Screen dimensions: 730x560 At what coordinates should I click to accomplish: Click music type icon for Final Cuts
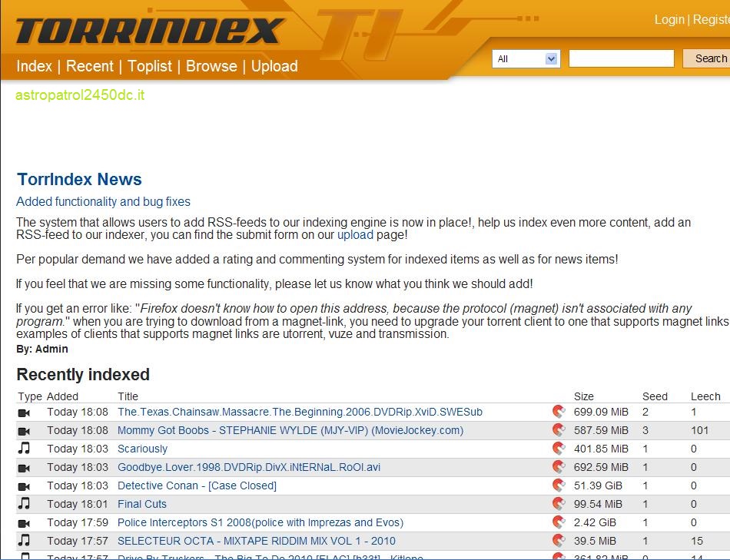(x=24, y=504)
